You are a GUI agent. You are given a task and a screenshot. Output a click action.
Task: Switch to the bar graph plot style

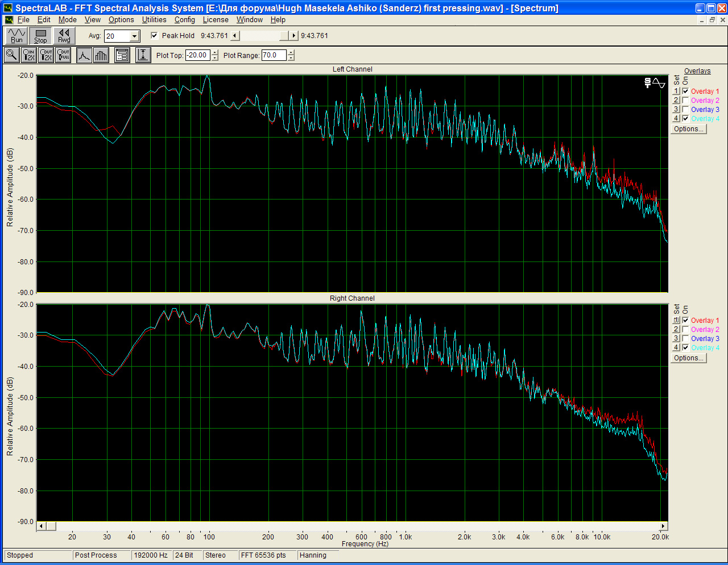[x=101, y=55]
